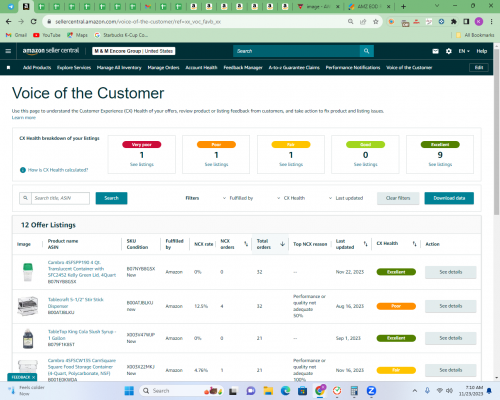Click the Search button for listings
This screenshot has height=400, width=500.
[x=111, y=198]
